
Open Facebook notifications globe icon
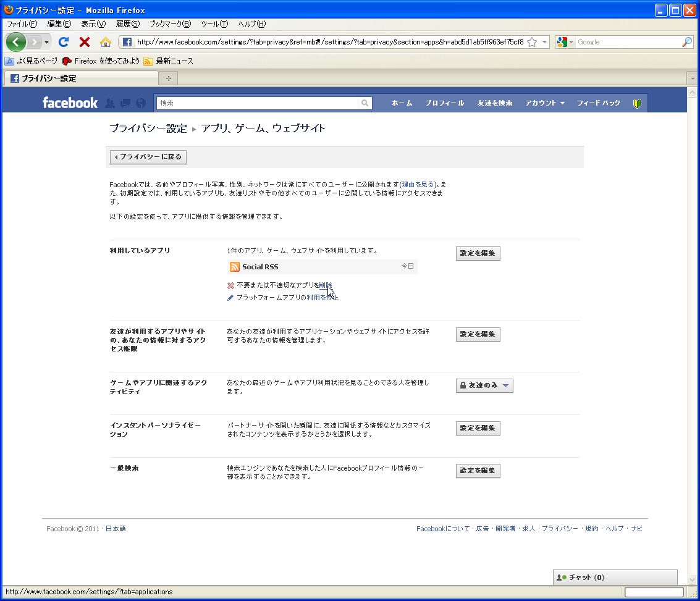[141, 103]
